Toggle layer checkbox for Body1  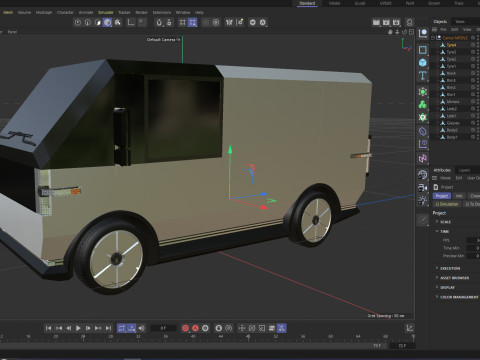point(473,137)
